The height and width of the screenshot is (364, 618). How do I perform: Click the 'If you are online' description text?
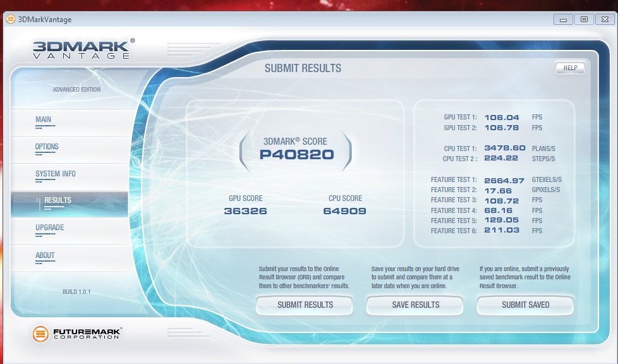524,277
